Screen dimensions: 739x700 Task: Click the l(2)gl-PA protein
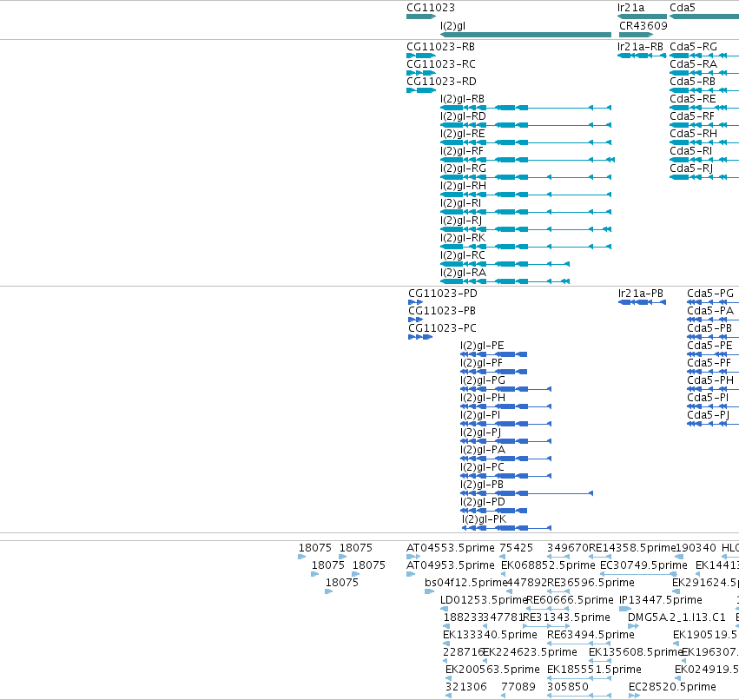coord(483,451)
